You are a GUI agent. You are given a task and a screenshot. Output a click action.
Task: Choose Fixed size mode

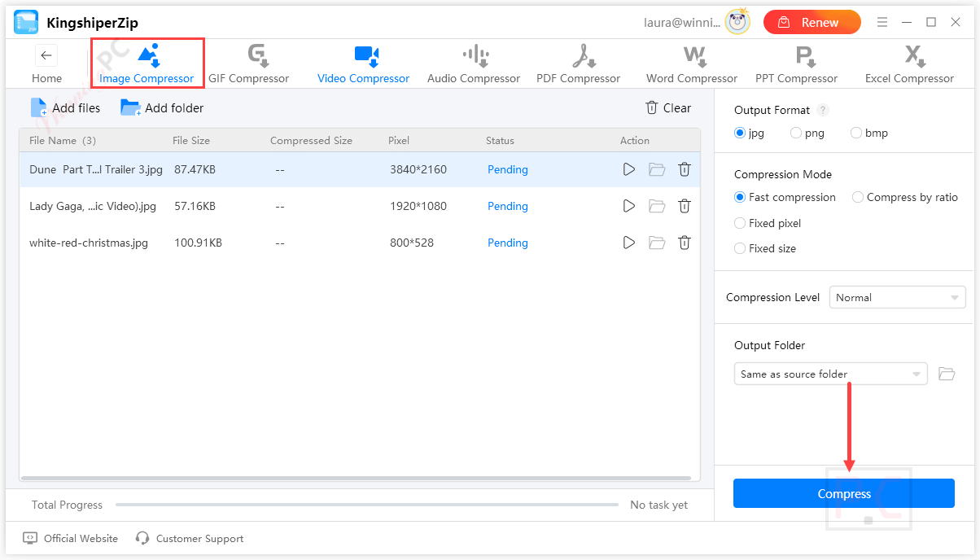click(765, 248)
